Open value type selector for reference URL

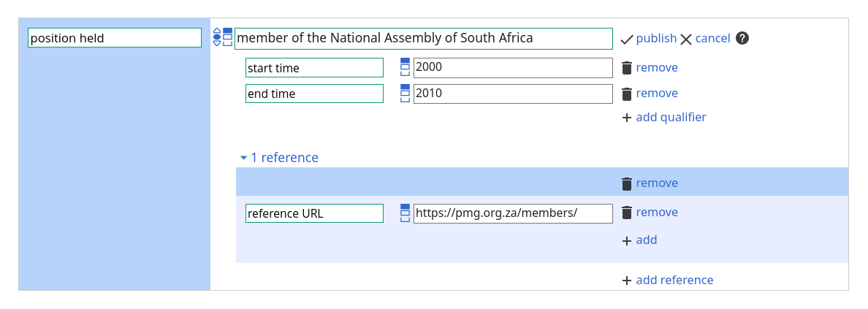coord(406,213)
